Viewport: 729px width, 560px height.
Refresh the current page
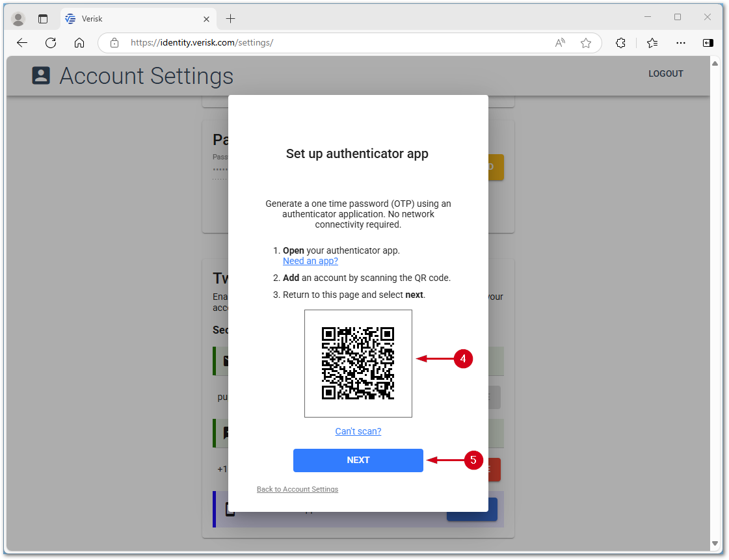coord(51,43)
